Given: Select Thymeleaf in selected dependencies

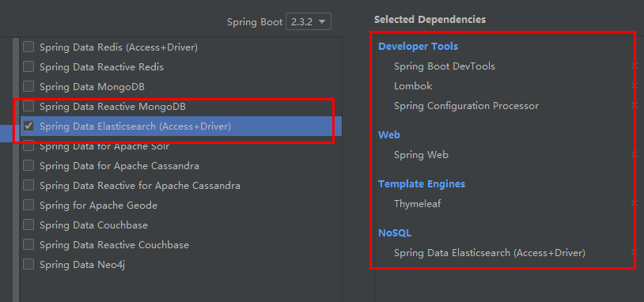Looking at the screenshot, I should [417, 203].
